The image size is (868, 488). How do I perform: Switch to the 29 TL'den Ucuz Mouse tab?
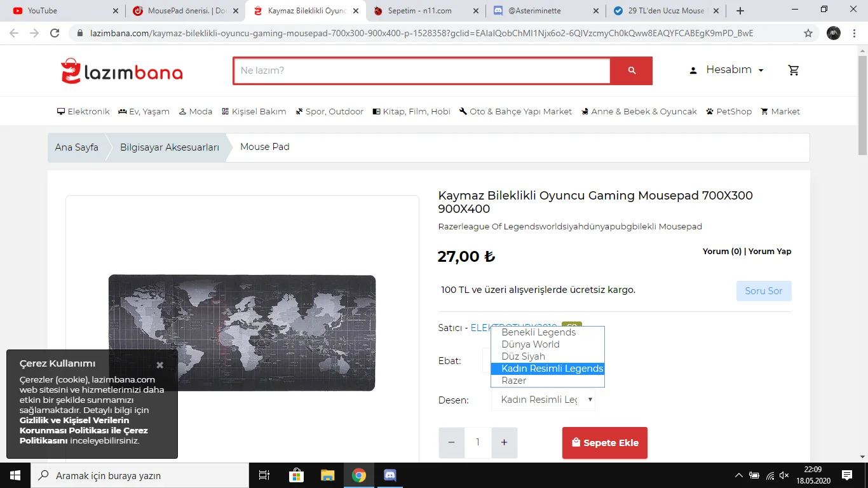666,11
